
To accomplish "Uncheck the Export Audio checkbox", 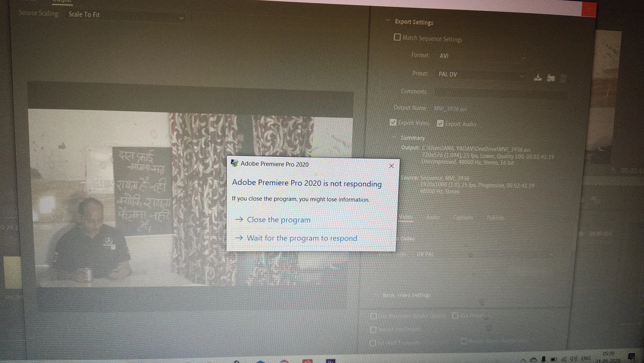I will [440, 123].
